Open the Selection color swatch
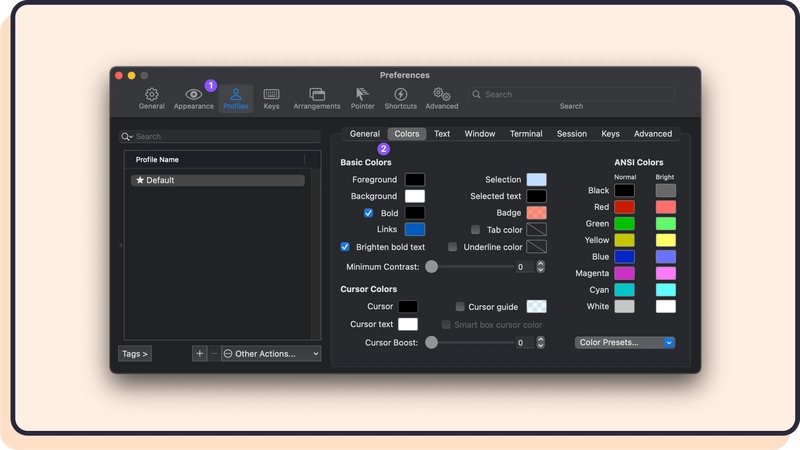This screenshot has height=450, width=800. click(x=536, y=180)
